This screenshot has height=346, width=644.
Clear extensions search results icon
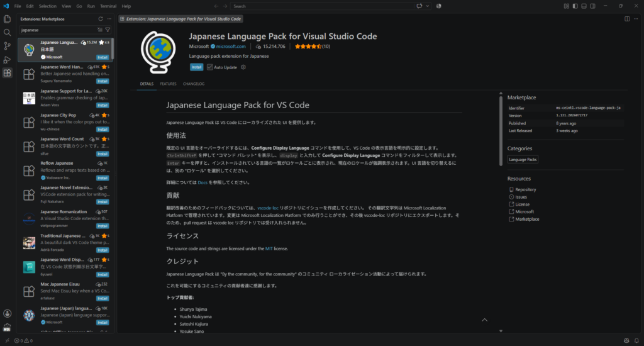click(x=100, y=30)
